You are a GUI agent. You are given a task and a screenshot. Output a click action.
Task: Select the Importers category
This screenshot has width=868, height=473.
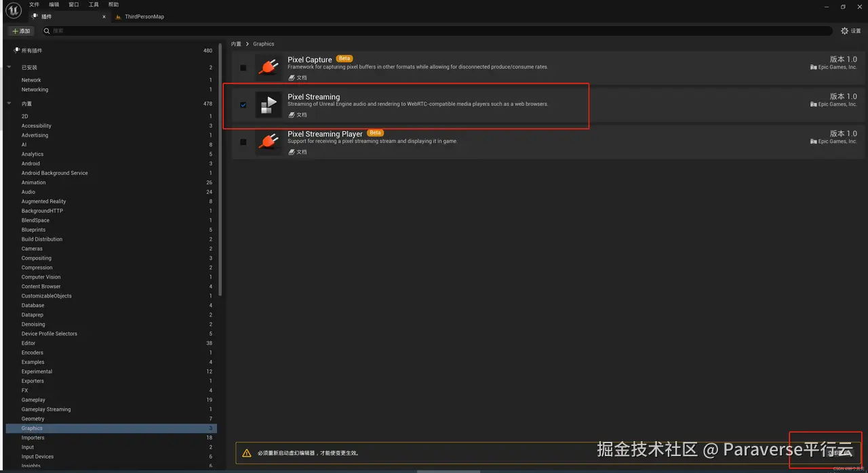click(x=112, y=438)
